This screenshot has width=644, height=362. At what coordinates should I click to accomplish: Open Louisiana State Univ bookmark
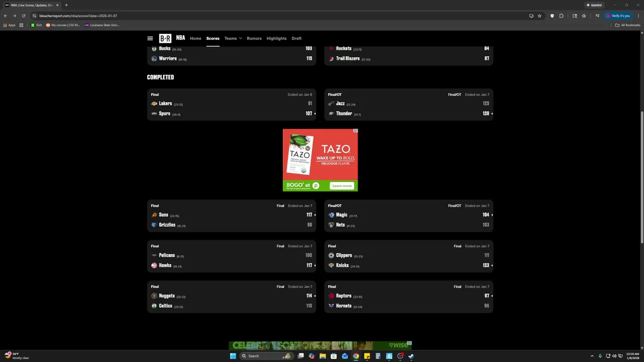(102, 25)
